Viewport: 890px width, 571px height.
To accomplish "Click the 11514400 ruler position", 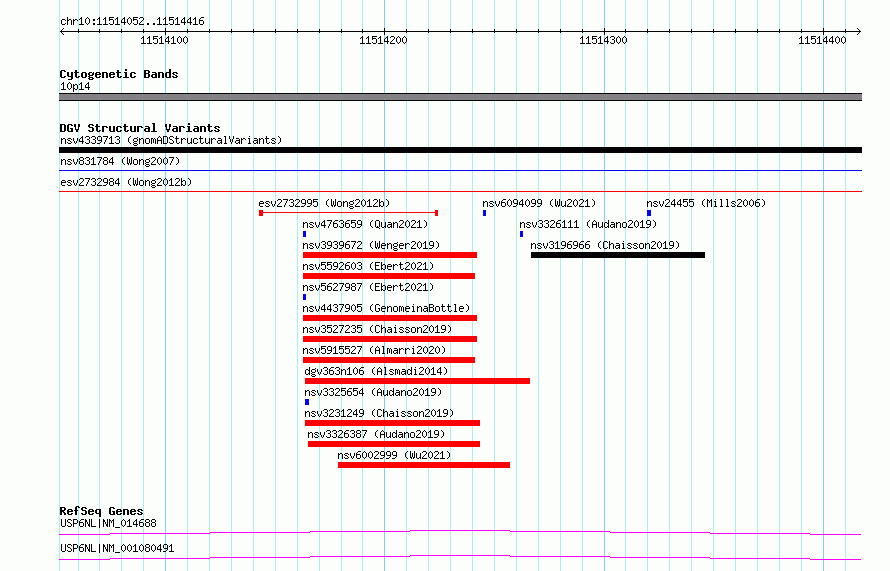I will pyautogui.click(x=822, y=40).
